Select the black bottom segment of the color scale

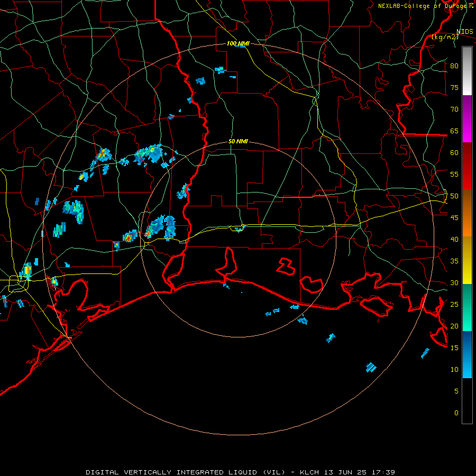467,401
